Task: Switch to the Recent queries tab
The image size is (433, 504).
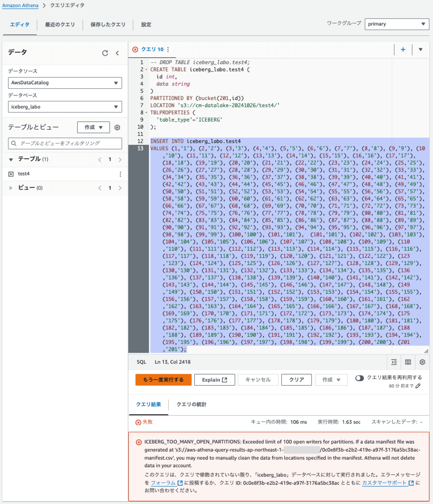Action: tap(60, 24)
